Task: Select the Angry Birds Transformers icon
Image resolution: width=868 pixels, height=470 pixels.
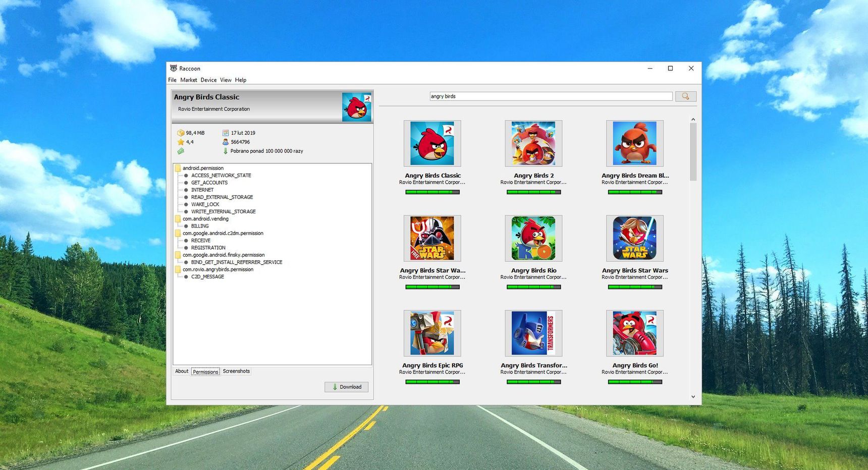Action: [533, 333]
